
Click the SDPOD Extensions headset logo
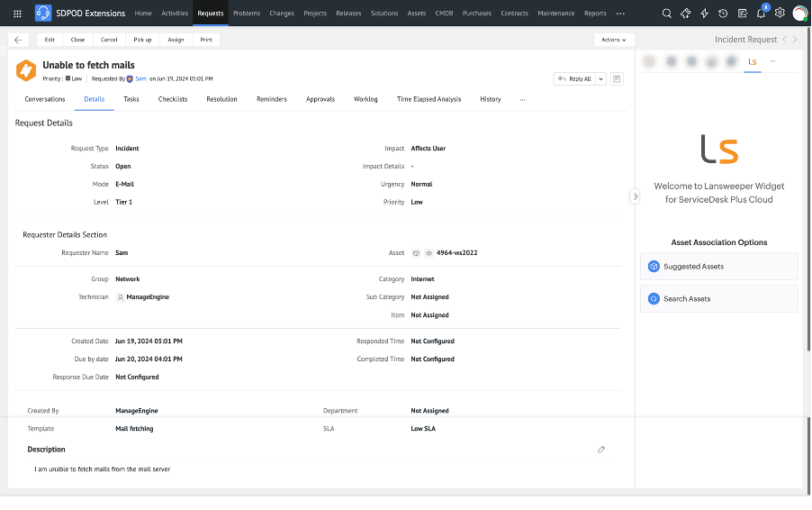[43, 13]
